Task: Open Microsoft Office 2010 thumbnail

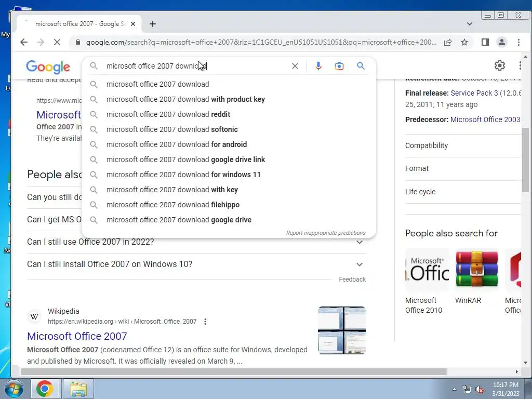Action: point(427,270)
